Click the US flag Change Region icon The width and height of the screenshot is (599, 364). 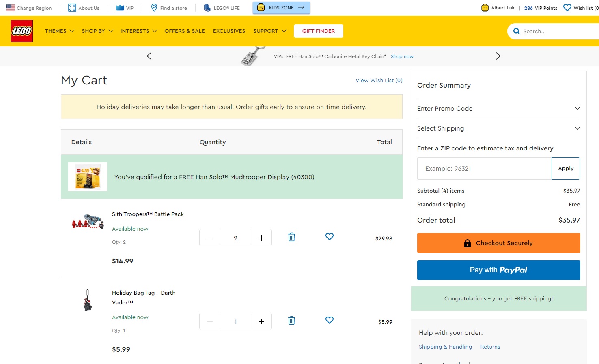[11, 8]
